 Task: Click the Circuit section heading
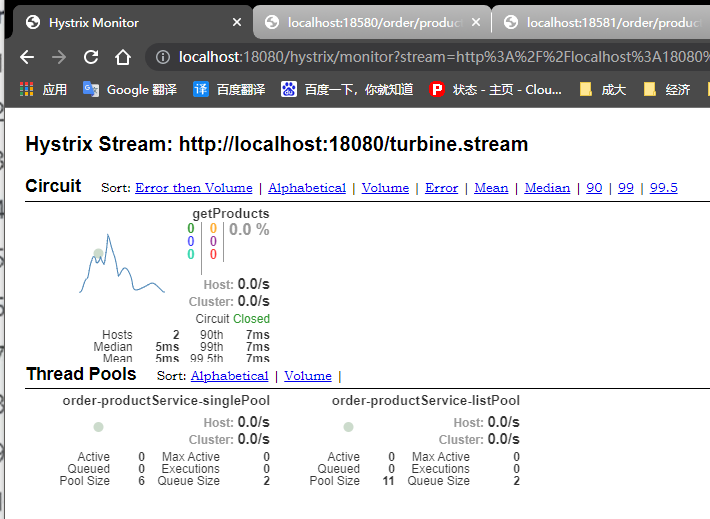coord(53,186)
